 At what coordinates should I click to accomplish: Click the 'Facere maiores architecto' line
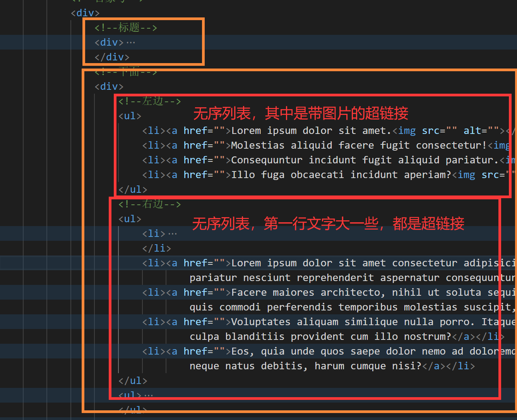tap(330, 292)
